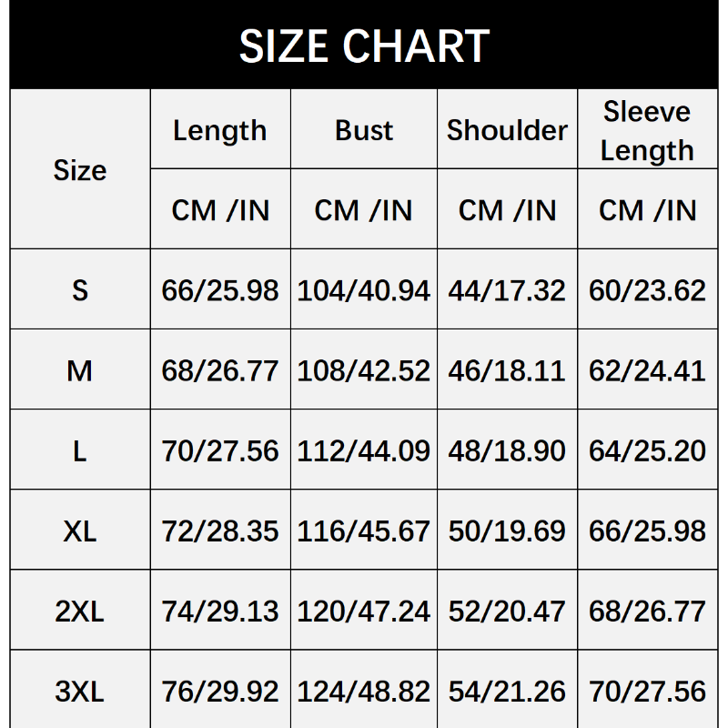Click the 48/18.90 shoulder cell
Viewport: 728px width, 728px height.
point(507,450)
